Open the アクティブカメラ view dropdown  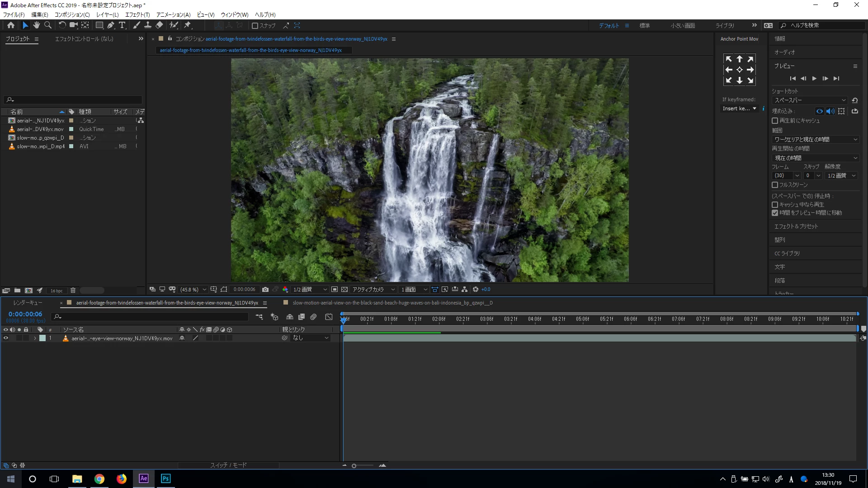[x=373, y=290]
